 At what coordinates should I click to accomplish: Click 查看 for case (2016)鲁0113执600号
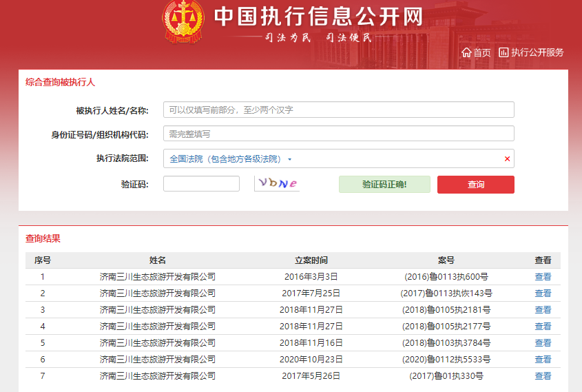coord(543,277)
